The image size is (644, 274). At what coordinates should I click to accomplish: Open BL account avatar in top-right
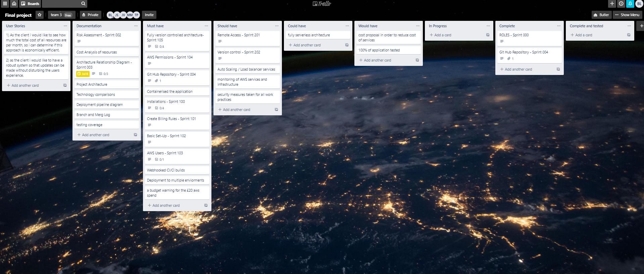(x=639, y=4)
